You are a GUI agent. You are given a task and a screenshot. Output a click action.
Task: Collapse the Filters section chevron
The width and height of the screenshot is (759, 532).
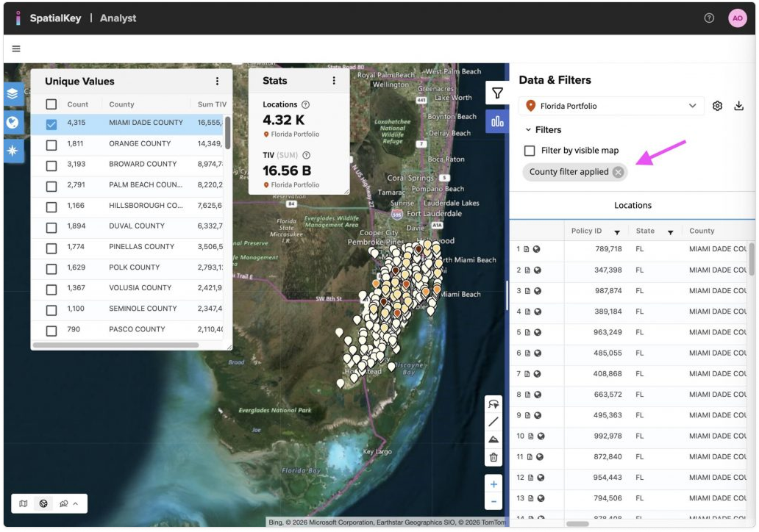[x=528, y=130]
